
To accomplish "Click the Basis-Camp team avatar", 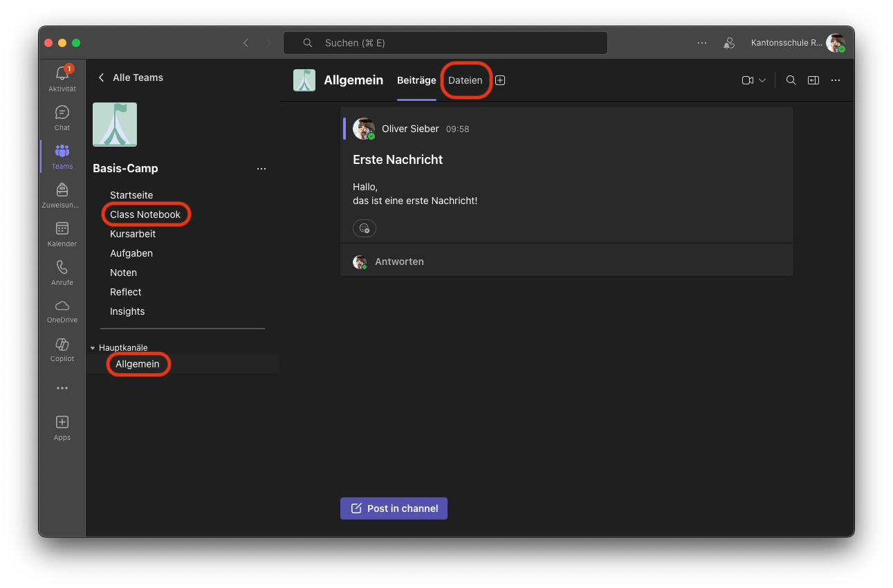I will click(x=115, y=125).
